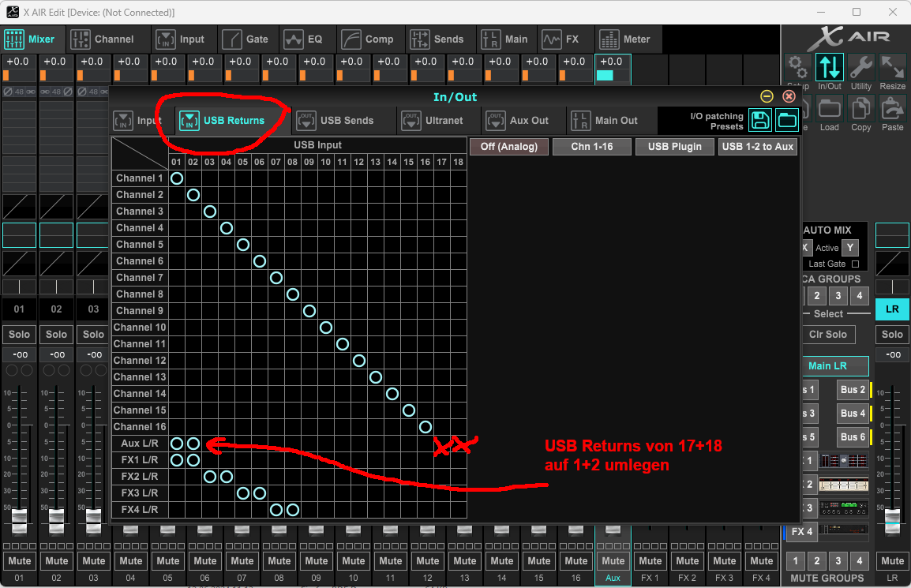Toggle Mute on FX 1 return

click(650, 560)
